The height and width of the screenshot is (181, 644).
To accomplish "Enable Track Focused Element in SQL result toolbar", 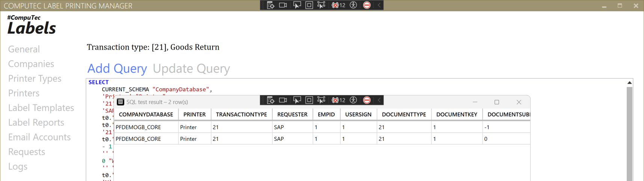I will [321, 100].
